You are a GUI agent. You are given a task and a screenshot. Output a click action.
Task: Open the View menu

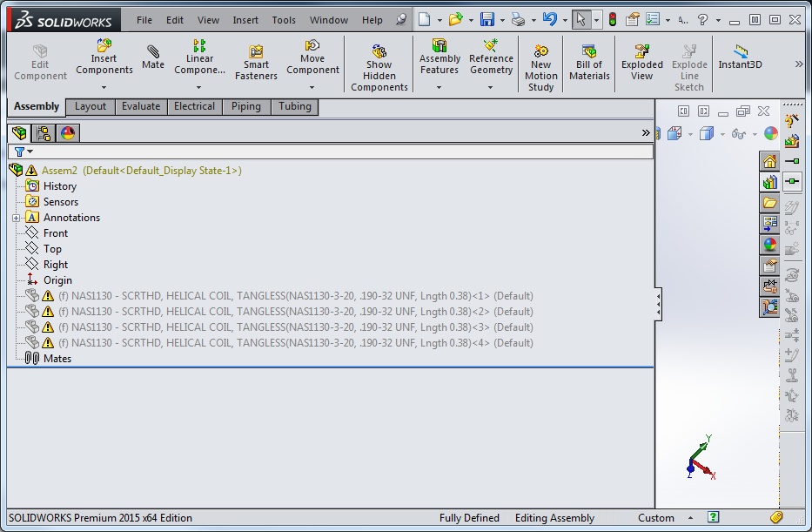click(208, 20)
